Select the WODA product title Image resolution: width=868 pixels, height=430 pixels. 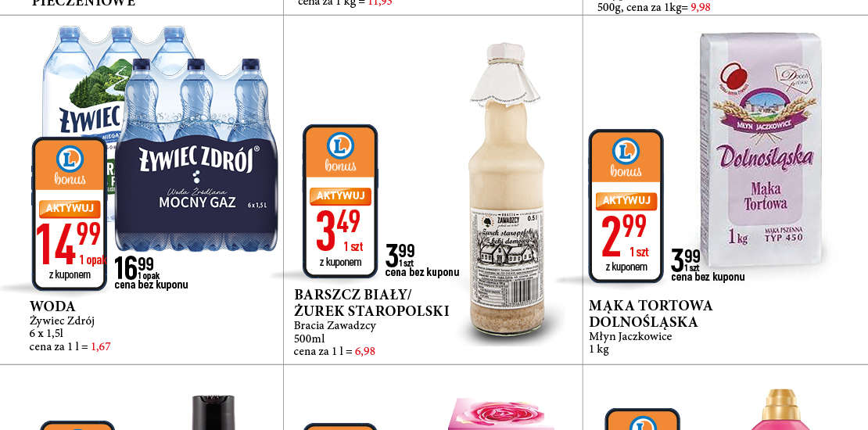click(52, 306)
